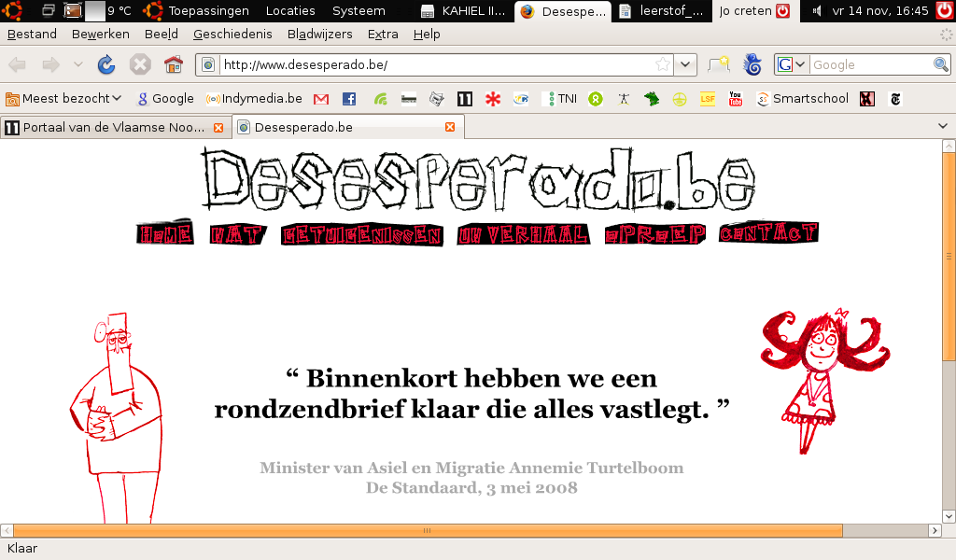Open the list all tabs dropdown
The width and height of the screenshot is (956, 560).
[x=943, y=126]
